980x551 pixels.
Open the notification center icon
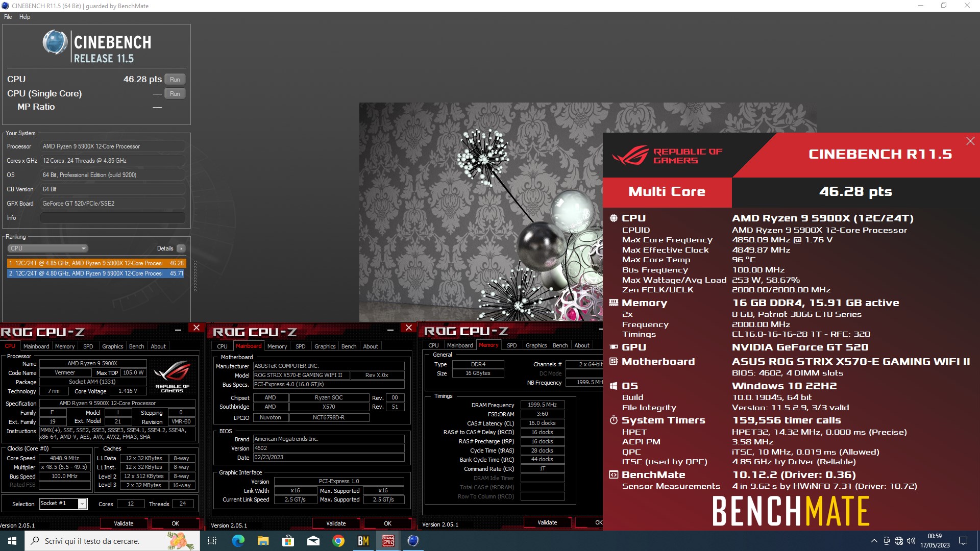coord(963,541)
